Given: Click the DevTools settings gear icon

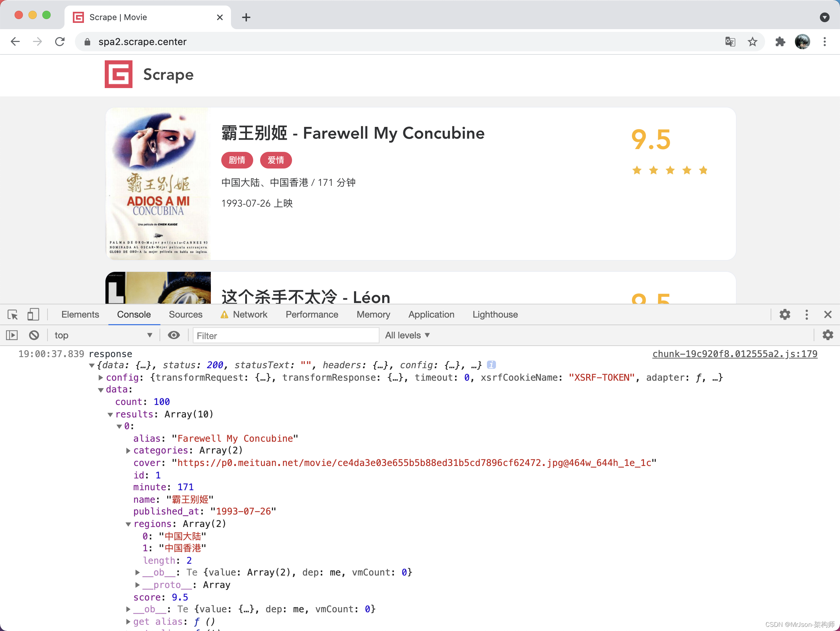Looking at the screenshot, I should 784,314.
